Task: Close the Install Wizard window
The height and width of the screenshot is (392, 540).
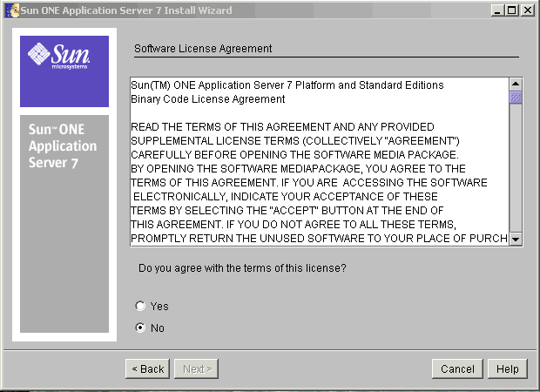Action: coord(528,10)
